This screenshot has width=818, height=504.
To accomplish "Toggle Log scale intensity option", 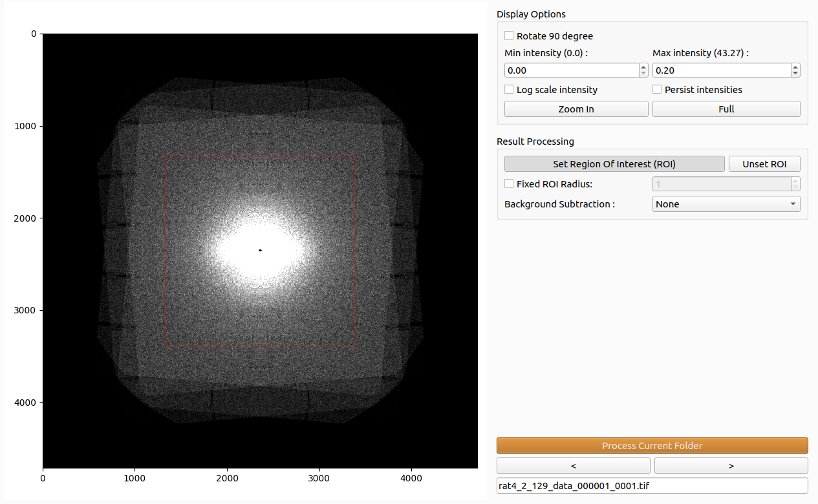I will [x=509, y=90].
